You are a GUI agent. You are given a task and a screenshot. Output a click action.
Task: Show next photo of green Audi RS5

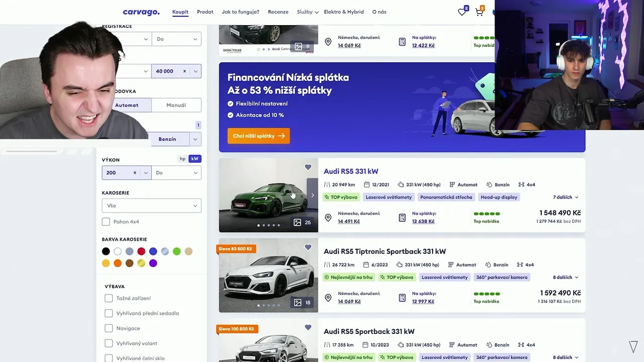tap(312, 195)
